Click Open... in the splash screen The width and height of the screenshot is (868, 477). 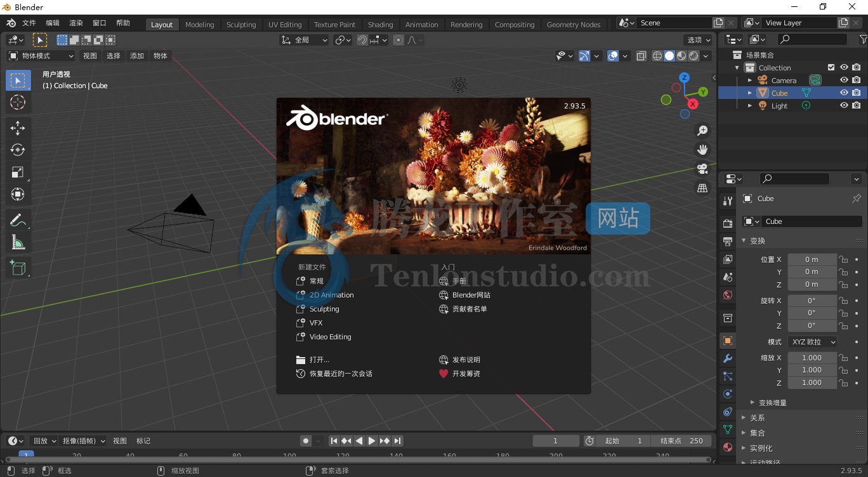(313, 360)
